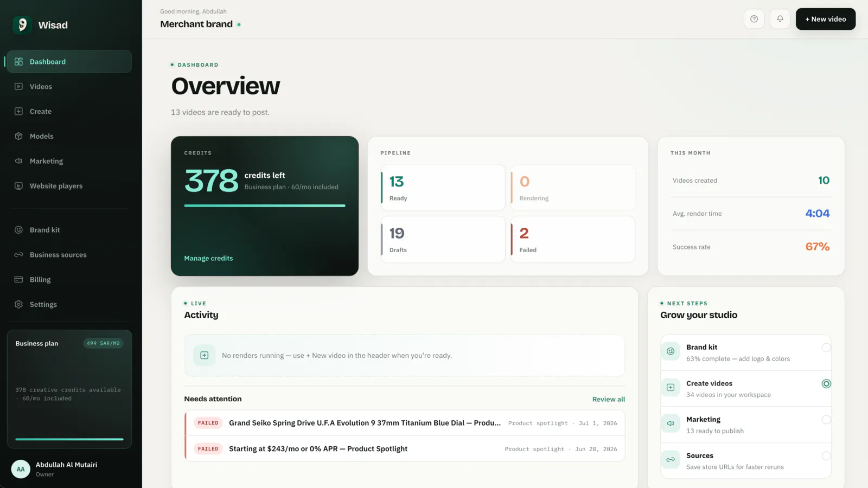
Task: Click the credits progress bar in Credits card
Action: [x=265, y=206]
